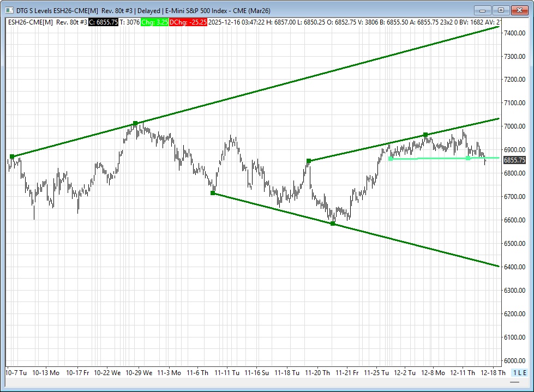The image size is (534, 392).
Task: Click the red DChg: -25.25 indicator
Action: click(187, 22)
